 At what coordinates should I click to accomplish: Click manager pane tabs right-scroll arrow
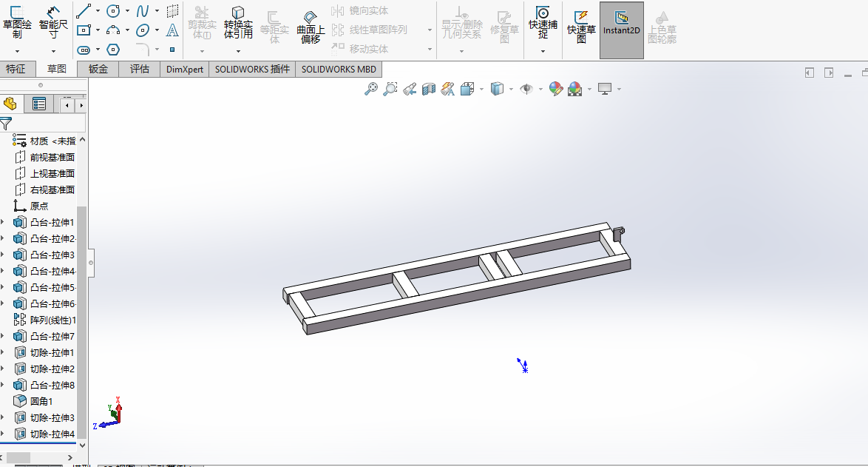81,105
